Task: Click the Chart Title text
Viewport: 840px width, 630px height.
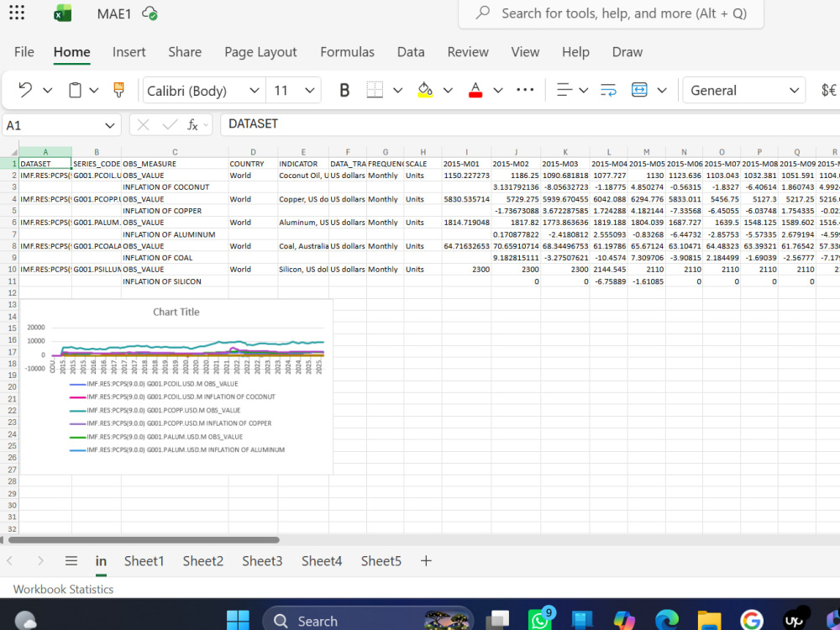Action: 176,312
